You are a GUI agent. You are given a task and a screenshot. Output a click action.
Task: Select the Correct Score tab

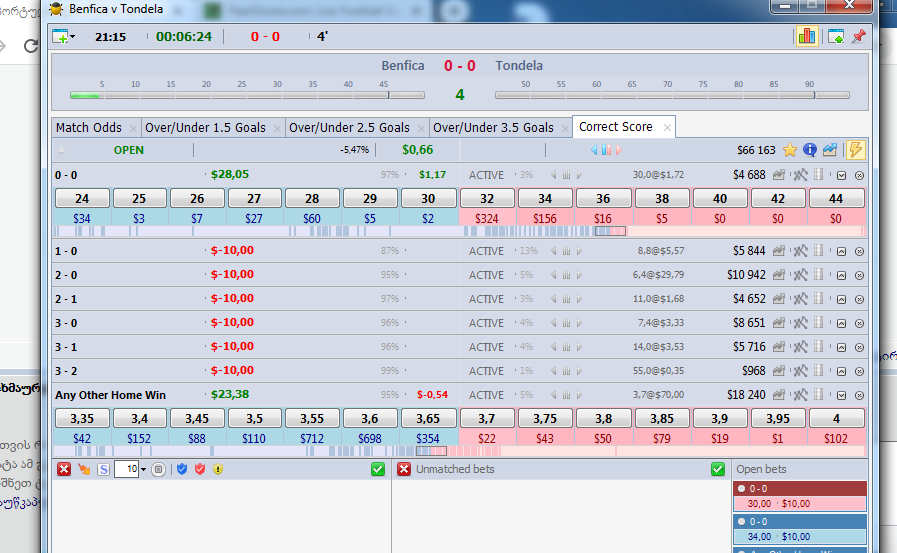coord(616,127)
